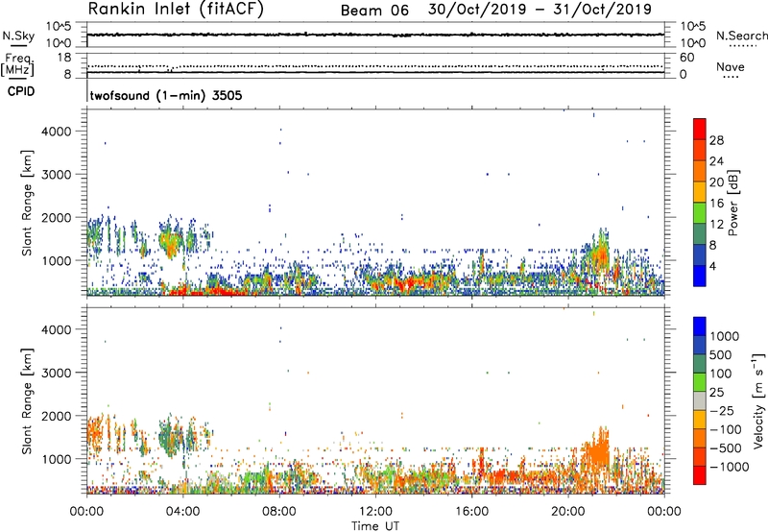768x532 pixels.
Task: Click the power panel 'Slant Range [km]' label
Action: coord(27,203)
